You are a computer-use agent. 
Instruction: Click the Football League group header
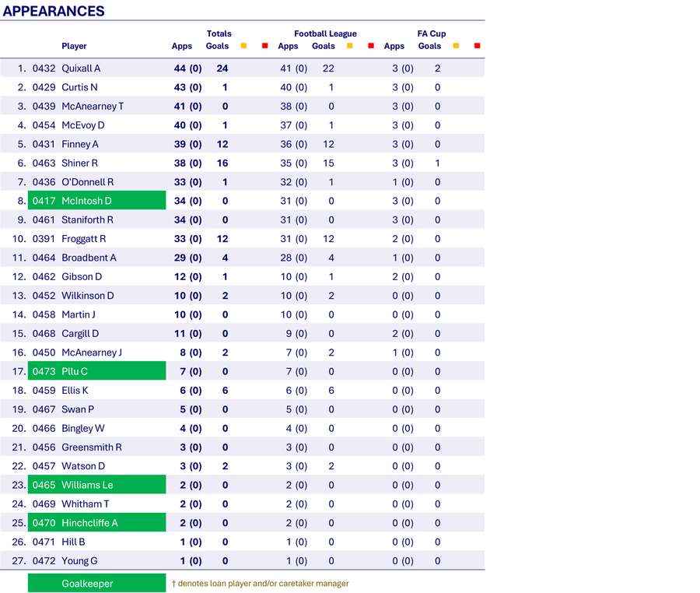(325, 33)
